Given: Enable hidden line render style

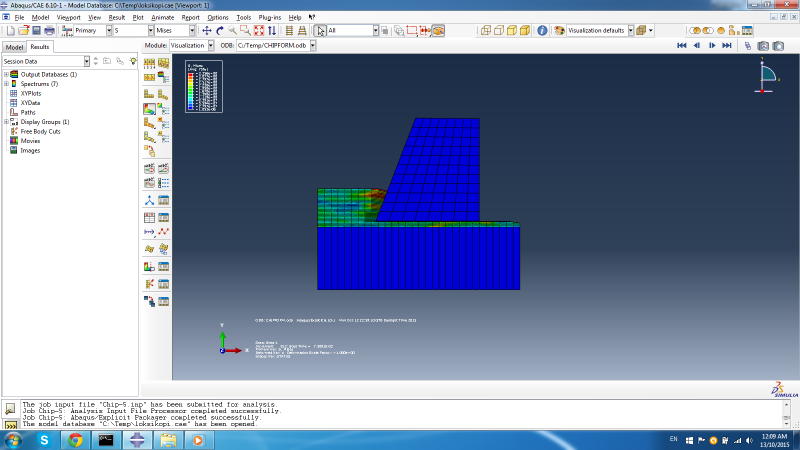Looking at the screenshot, I should click(x=499, y=31).
